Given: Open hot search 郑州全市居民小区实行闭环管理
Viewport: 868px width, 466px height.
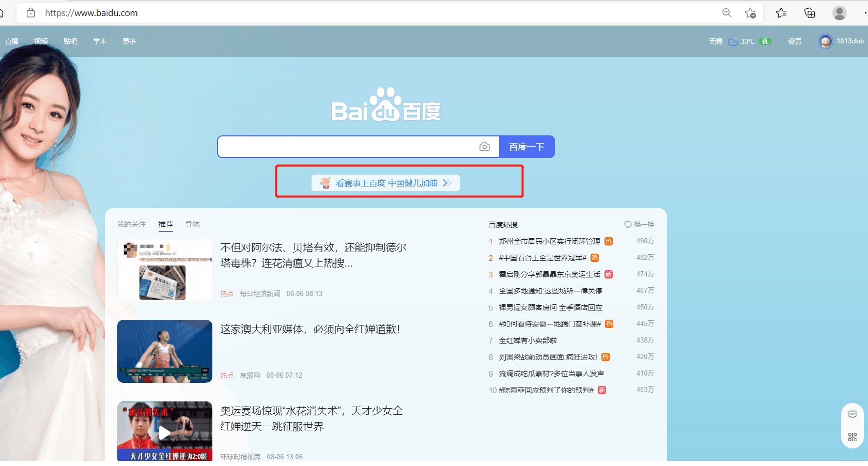Looking at the screenshot, I should pyautogui.click(x=549, y=241).
